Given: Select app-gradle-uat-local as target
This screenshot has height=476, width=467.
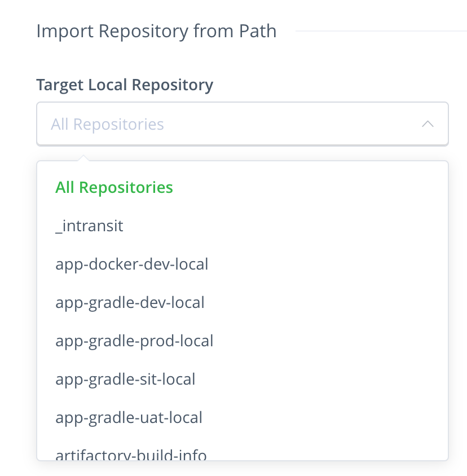Looking at the screenshot, I should pos(129,417).
